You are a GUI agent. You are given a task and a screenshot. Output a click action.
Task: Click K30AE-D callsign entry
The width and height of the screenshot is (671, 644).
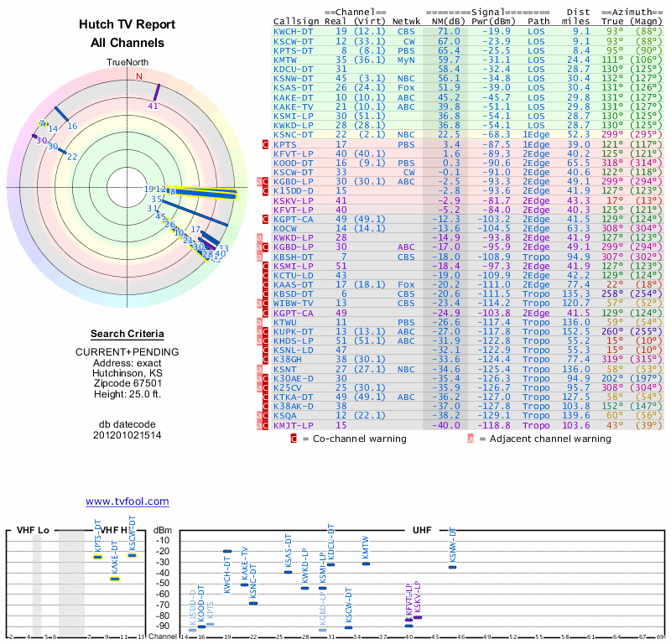[293, 379]
